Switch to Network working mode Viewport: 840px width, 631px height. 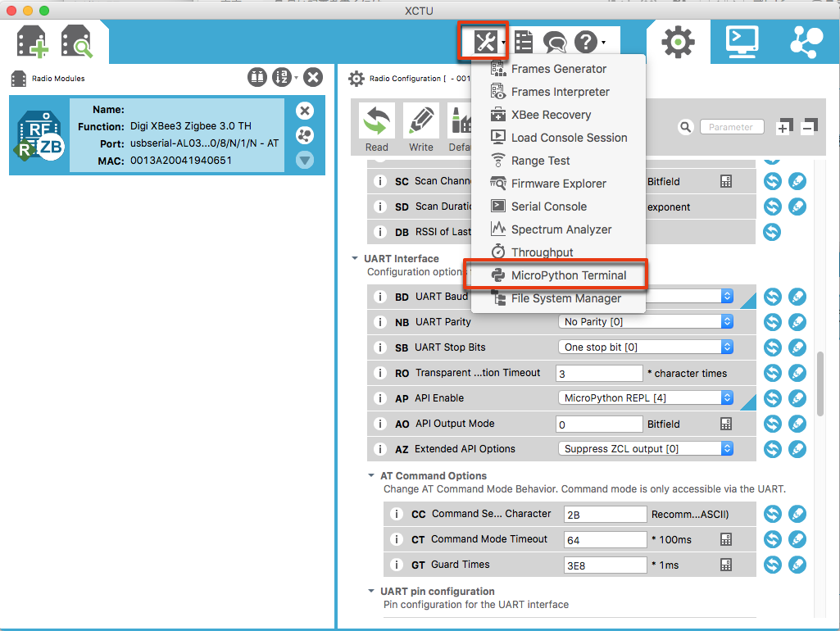tap(806, 42)
